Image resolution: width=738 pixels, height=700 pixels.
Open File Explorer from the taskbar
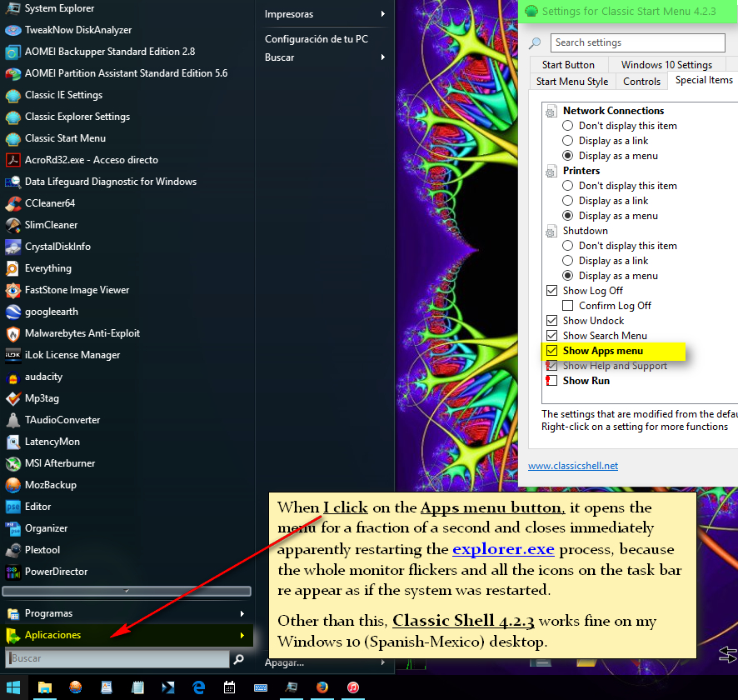coord(44,687)
